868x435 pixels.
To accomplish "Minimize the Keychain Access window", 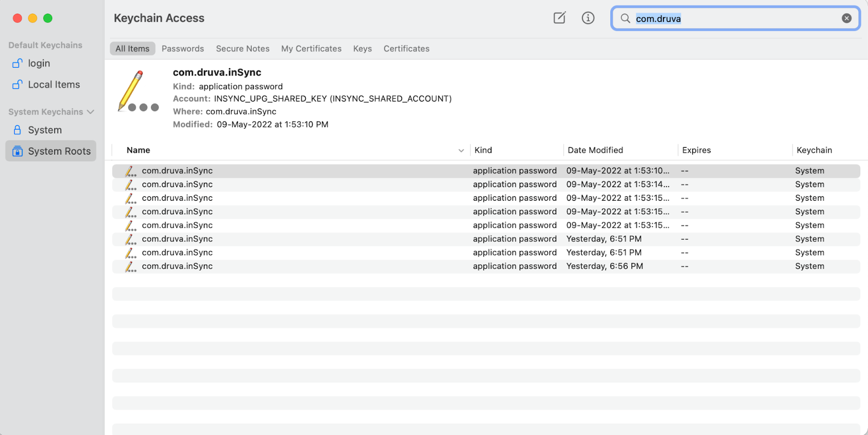I will click(33, 18).
